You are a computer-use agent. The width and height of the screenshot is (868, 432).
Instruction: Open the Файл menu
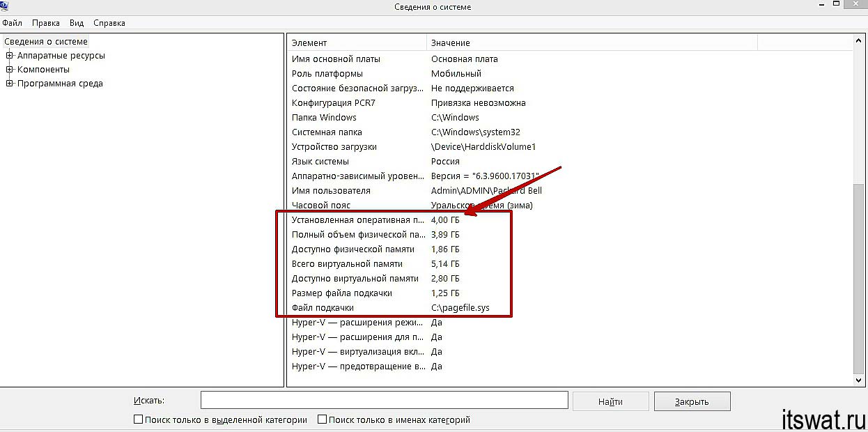pos(13,23)
